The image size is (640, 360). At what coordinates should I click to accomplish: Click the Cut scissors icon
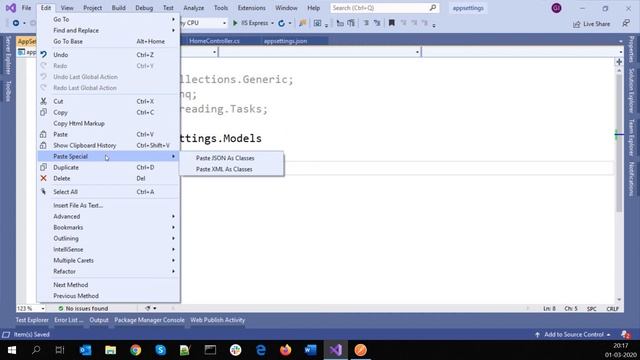pos(44,101)
